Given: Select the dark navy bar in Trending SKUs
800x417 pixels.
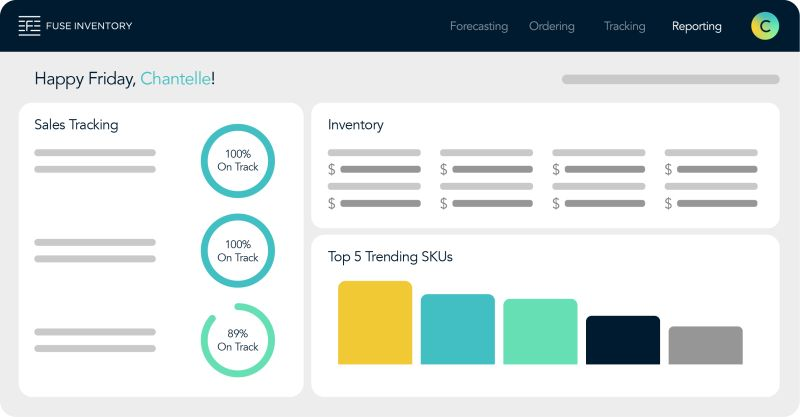Looking at the screenshot, I should [623, 340].
